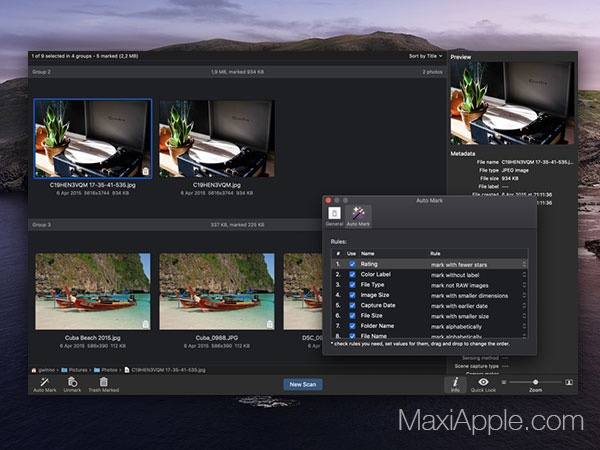Click the Group 2 header bar

coord(237,72)
